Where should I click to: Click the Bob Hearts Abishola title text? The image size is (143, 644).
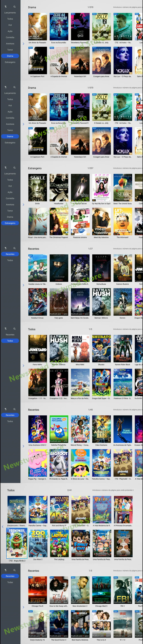(x=80, y=640)
